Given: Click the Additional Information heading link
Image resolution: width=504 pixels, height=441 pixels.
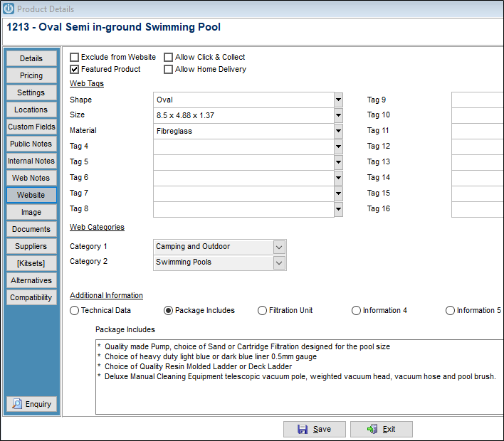Looking at the screenshot, I should tap(106, 295).
